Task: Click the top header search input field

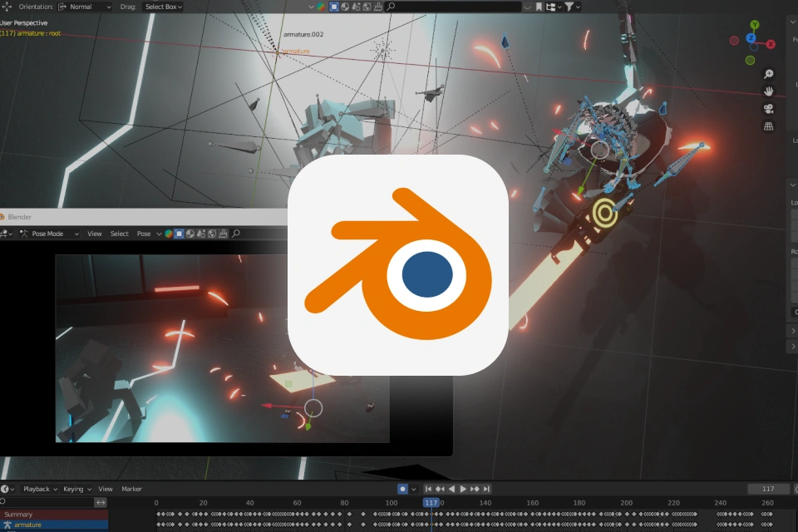Action: (x=453, y=7)
